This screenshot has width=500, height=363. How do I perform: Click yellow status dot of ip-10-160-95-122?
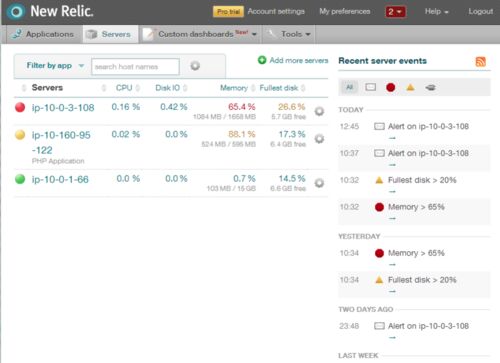pos(20,135)
